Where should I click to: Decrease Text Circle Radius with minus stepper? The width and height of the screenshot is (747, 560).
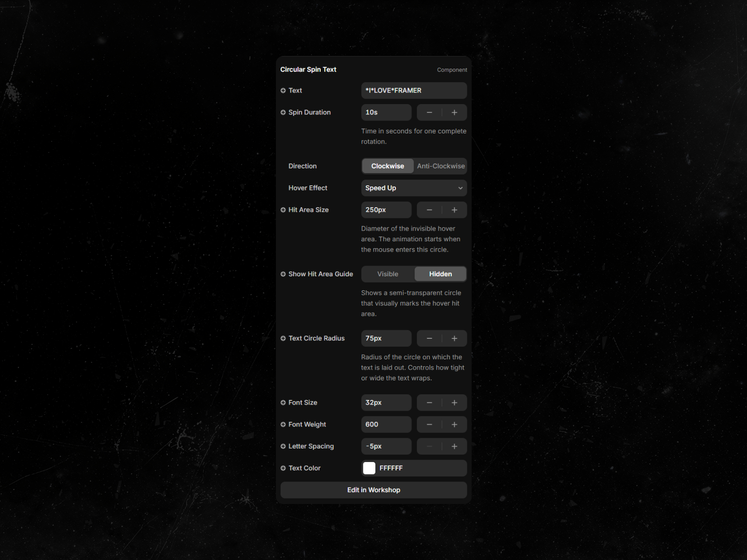(429, 338)
